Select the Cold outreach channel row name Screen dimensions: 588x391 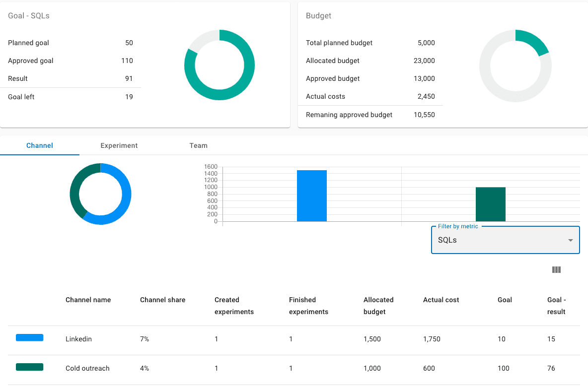point(87,368)
